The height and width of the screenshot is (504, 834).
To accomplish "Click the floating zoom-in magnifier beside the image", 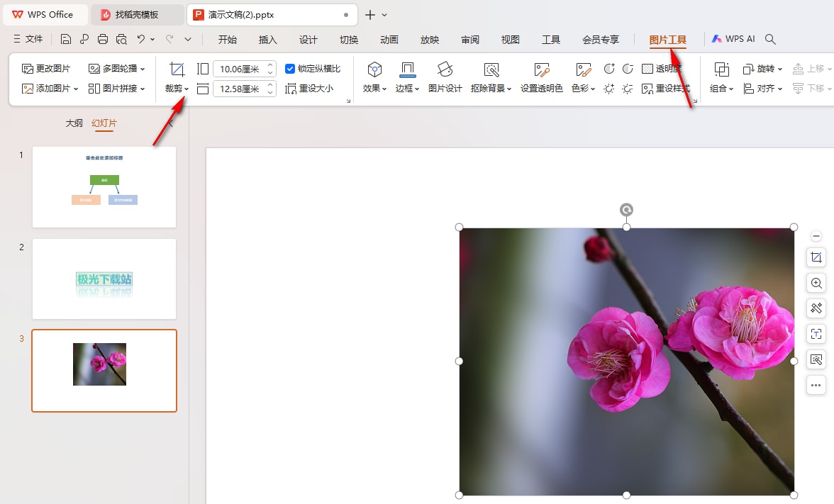I will click(x=816, y=283).
